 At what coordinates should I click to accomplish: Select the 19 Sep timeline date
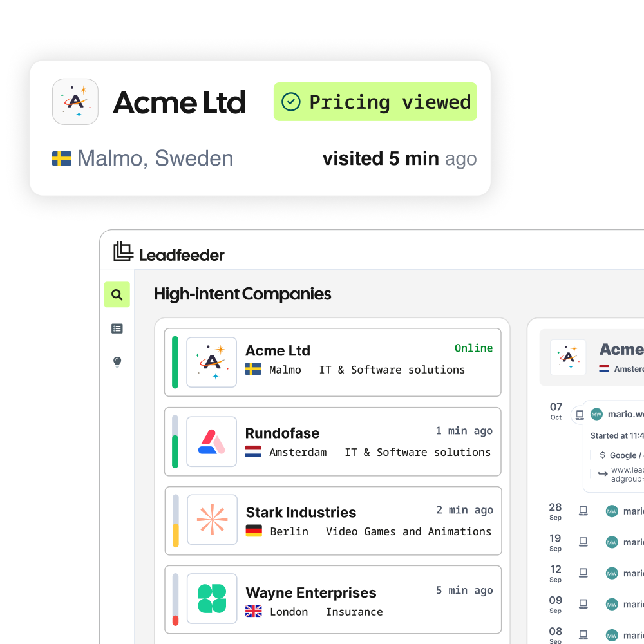pyautogui.click(x=555, y=542)
